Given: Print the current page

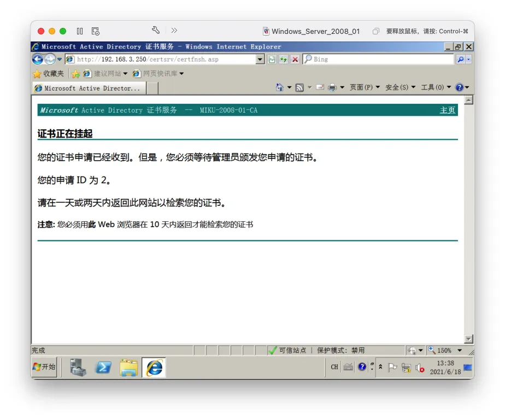Looking at the screenshot, I should (332, 87).
